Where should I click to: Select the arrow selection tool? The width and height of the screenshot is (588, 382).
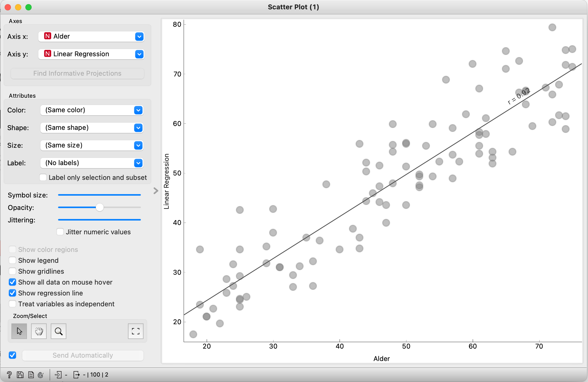click(x=19, y=331)
